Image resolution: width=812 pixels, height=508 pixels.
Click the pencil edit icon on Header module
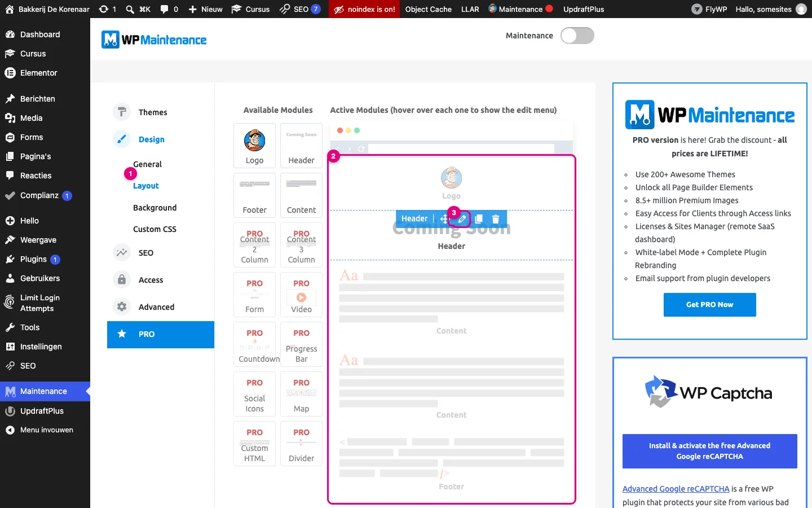click(462, 219)
